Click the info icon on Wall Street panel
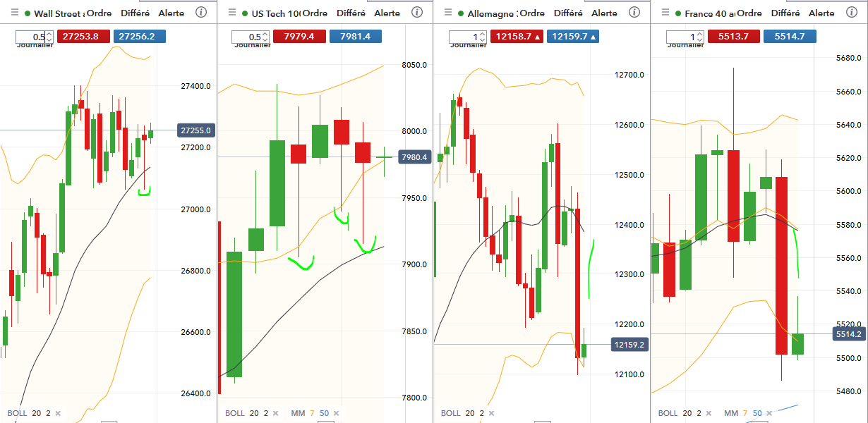The width and height of the screenshot is (868, 423). point(201,13)
